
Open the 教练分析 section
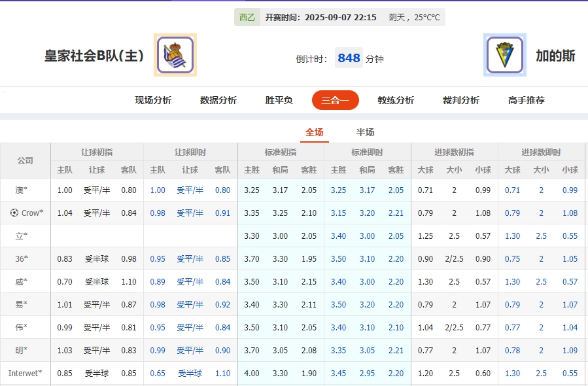coord(395,101)
